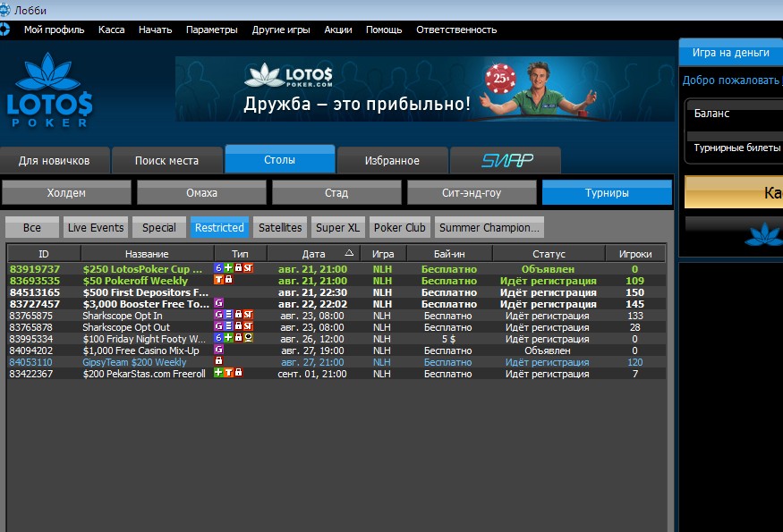Switch to the Для новичков tab
The image size is (783, 532).
pyautogui.click(x=55, y=160)
